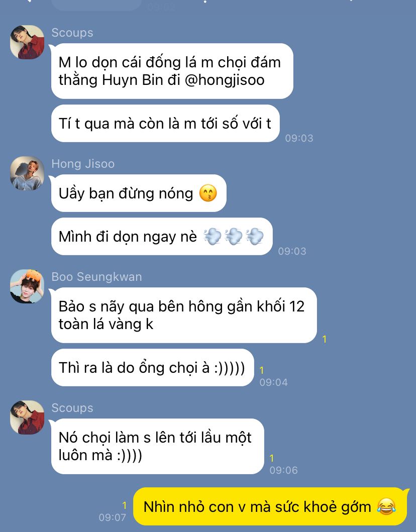The height and width of the screenshot is (532, 416).
Task: Tap the yellow sent message bubble
Action: [x=270, y=507]
